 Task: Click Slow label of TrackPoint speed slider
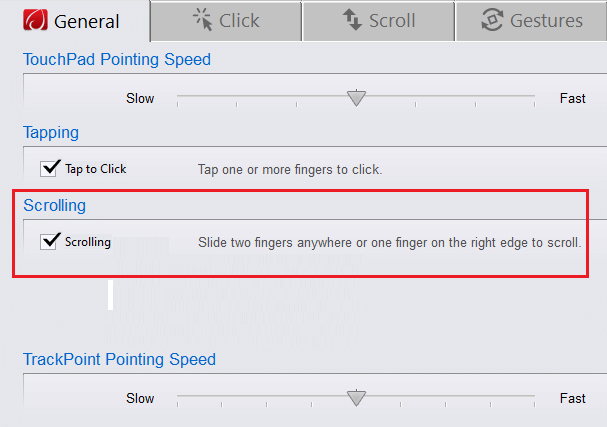point(140,398)
